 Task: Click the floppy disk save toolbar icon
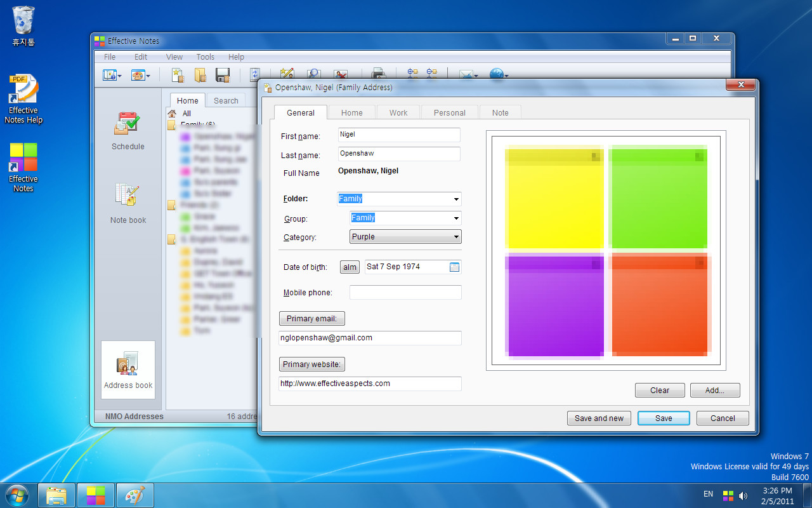(223, 75)
